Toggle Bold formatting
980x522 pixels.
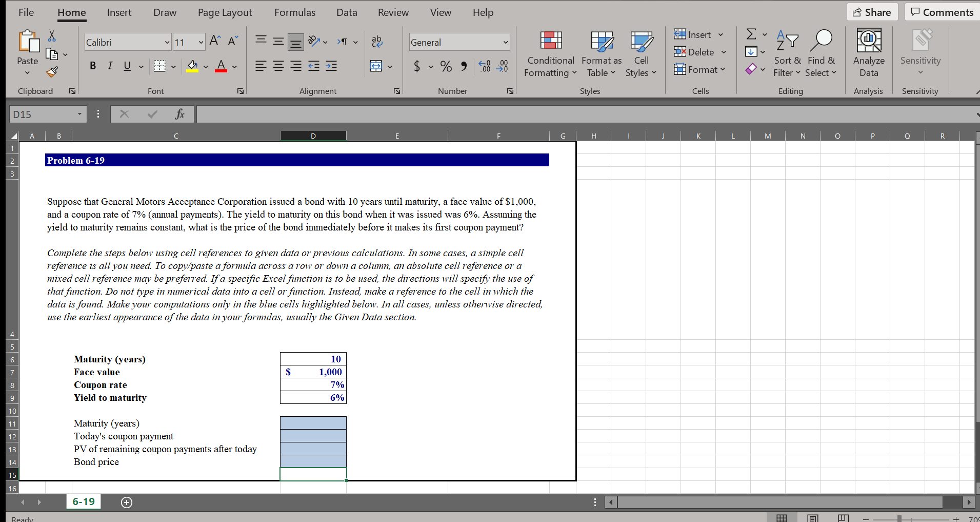click(x=93, y=66)
